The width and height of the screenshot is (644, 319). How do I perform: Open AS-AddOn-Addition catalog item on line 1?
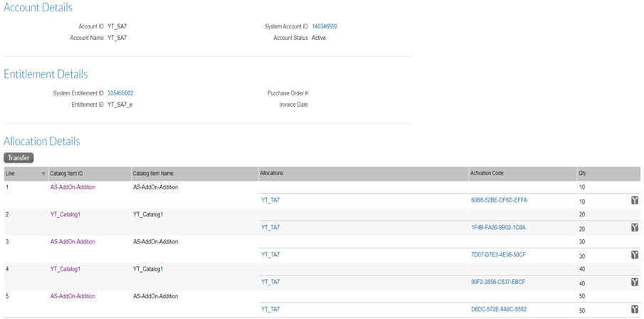(x=73, y=187)
